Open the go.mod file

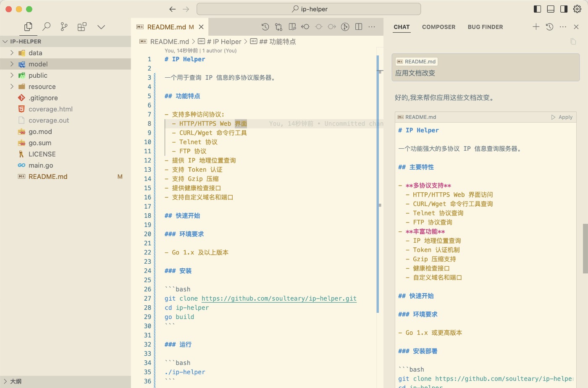coord(66,131)
